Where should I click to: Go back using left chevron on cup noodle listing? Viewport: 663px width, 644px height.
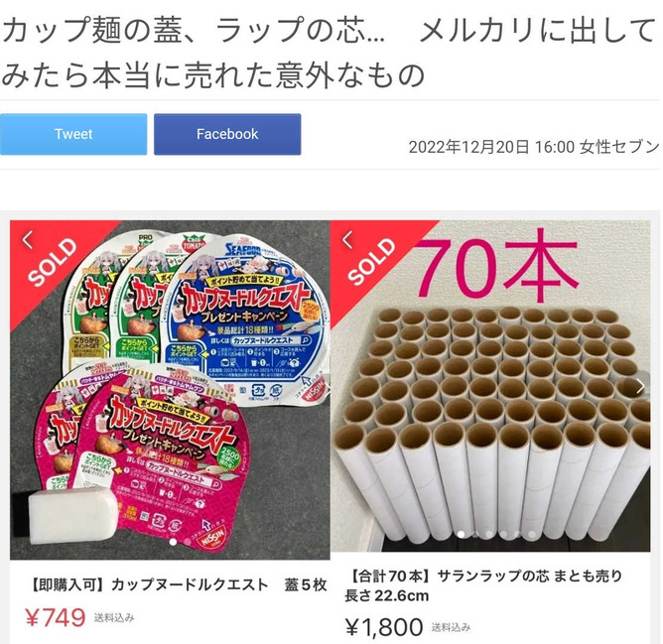pyautogui.click(x=27, y=240)
